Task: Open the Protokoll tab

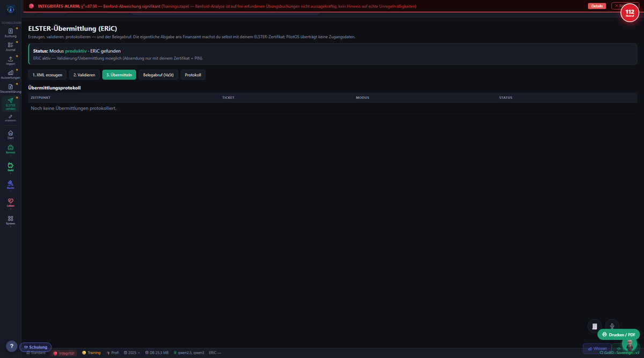Action: [193, 75]
